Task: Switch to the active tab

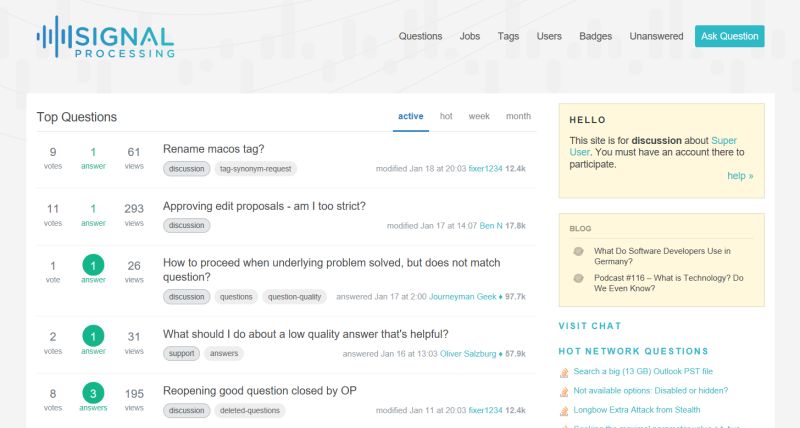Action: pyautogui.click(x=411, y=116)
